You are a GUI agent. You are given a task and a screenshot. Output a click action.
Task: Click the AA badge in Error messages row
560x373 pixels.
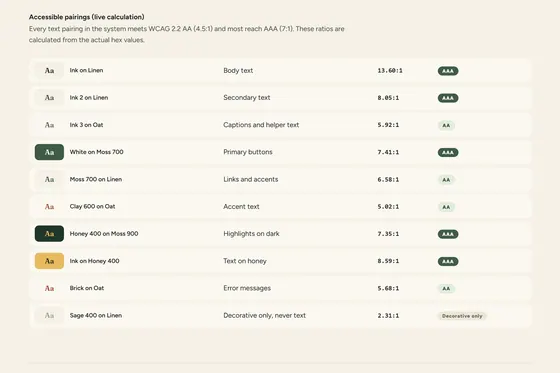(x=446, y=288)
